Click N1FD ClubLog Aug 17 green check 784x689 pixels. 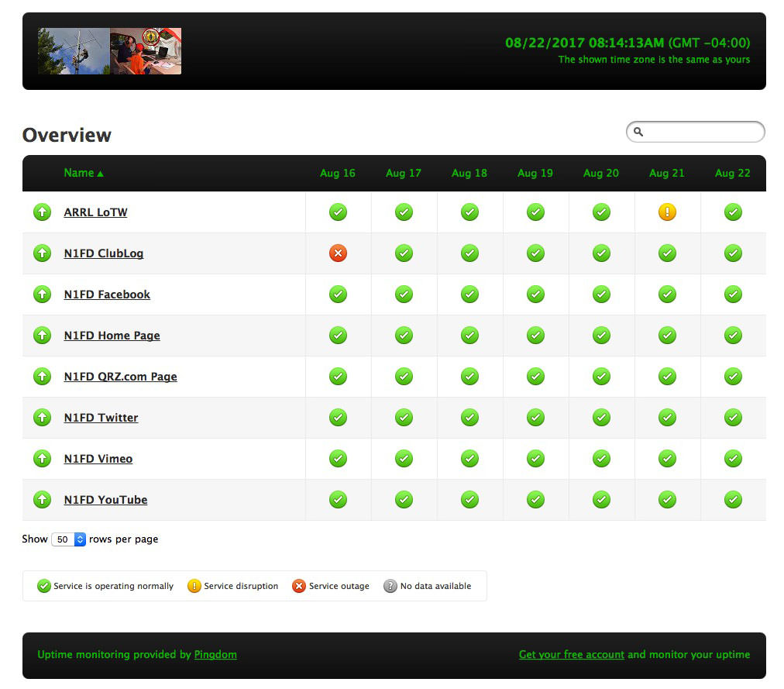(x=404, y=253)
